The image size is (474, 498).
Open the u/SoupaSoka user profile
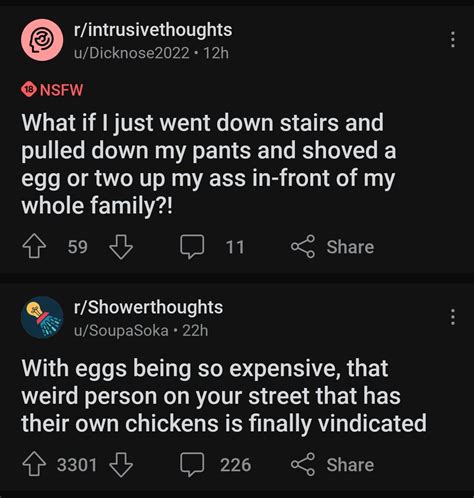point(121,330)
